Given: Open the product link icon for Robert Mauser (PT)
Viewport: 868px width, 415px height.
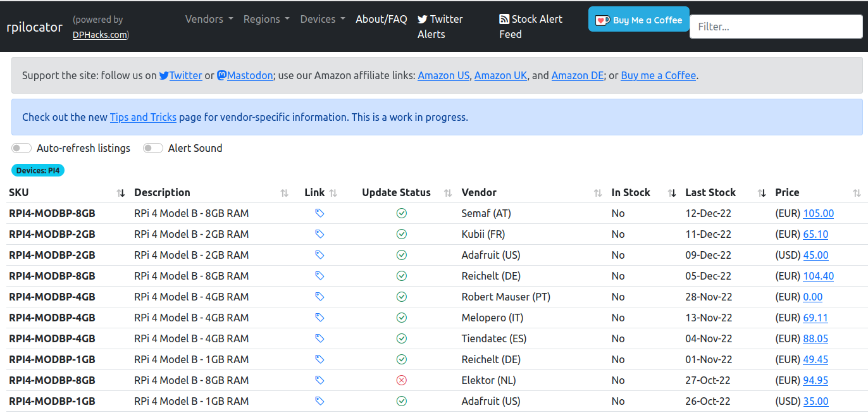Looking at the screenshot, I should [x=319, y=297].
